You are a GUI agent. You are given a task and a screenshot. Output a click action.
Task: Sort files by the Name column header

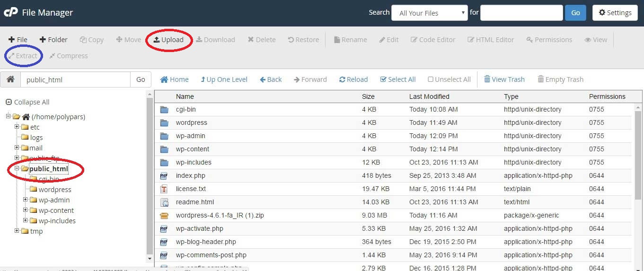coord(185,96)
